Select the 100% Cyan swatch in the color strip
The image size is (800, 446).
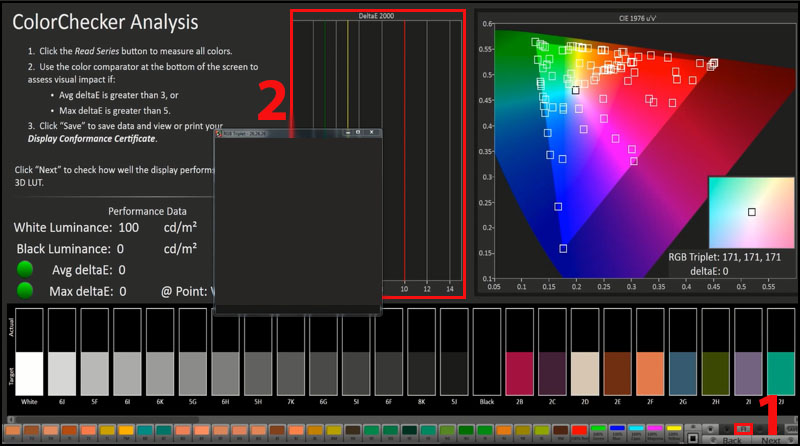point(636,432)
